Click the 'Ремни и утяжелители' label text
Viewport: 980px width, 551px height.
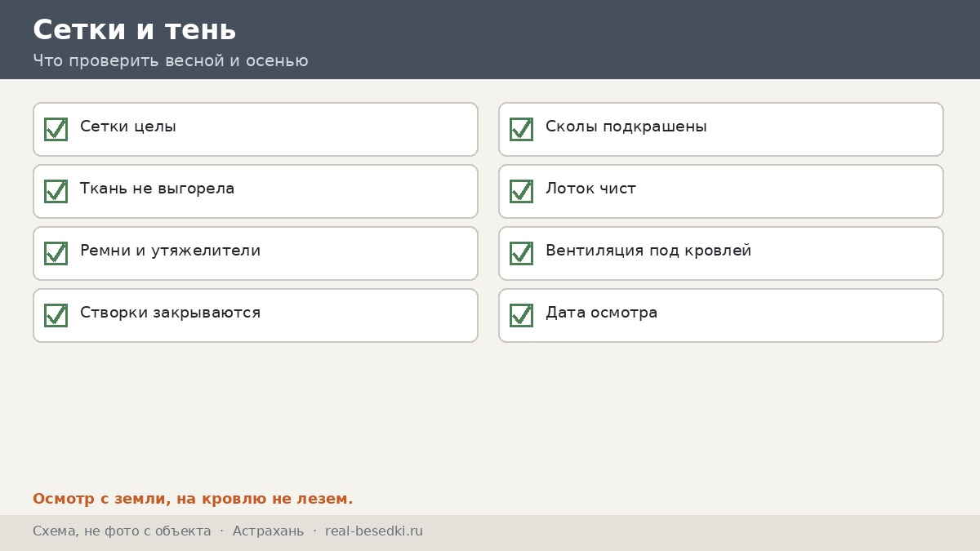click(x=170, y=251)
